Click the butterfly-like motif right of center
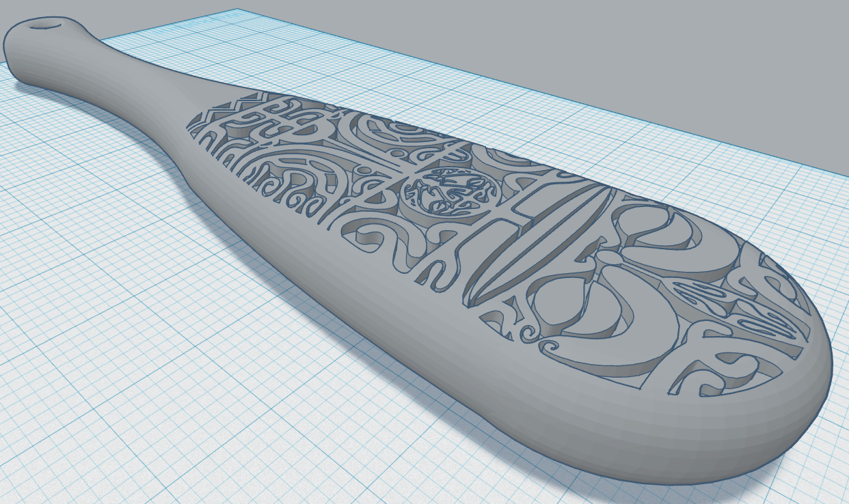This screenshot has width=849, height=504. [608, 260]
